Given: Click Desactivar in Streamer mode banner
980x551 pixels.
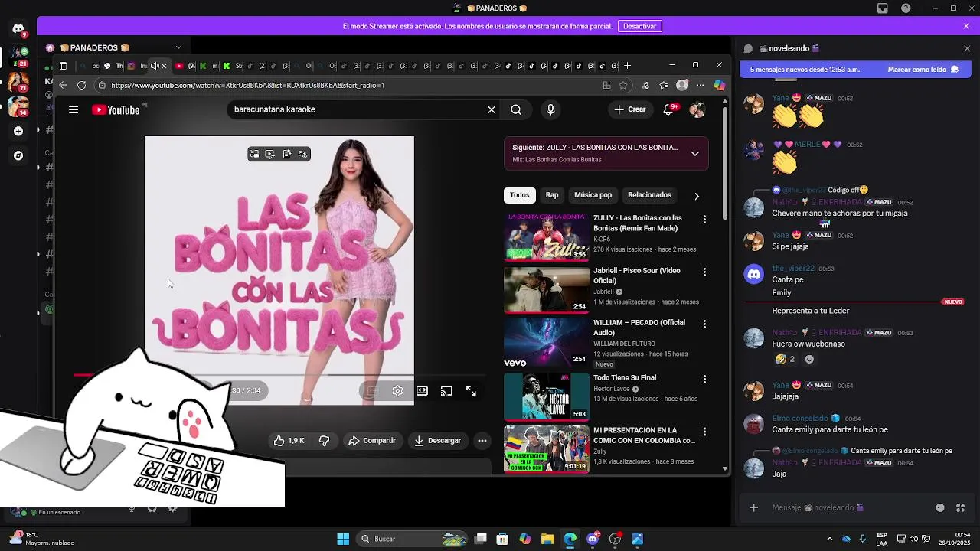Looking at the screenshot, I should coord(639,26).
